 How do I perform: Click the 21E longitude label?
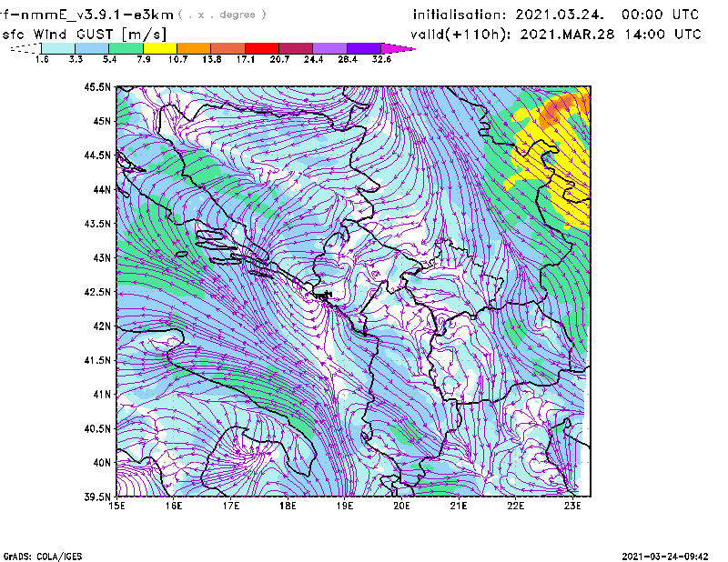click(459, 506)
